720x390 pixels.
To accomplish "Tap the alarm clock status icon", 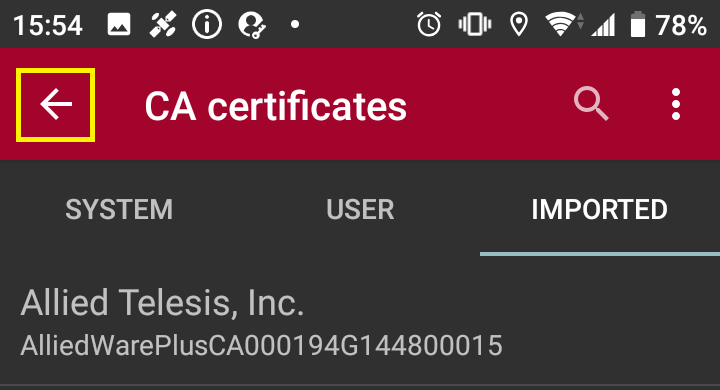I will coord(429,24).
